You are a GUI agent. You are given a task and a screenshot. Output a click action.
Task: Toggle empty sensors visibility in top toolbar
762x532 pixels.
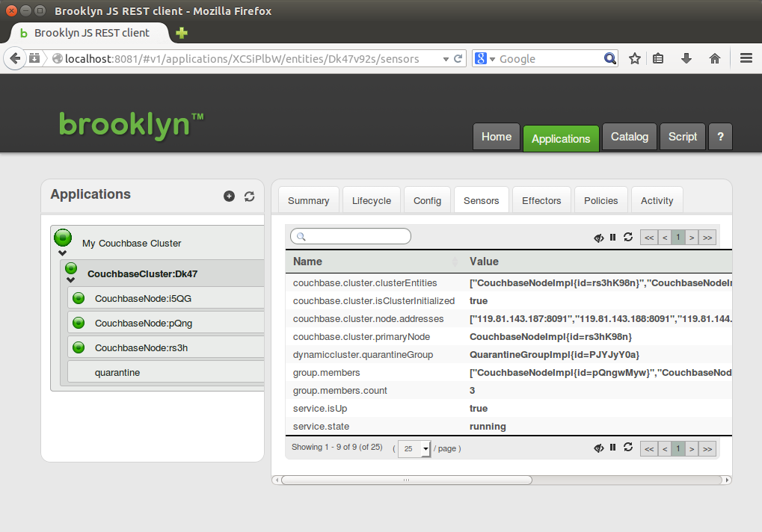tap(599, 238)
